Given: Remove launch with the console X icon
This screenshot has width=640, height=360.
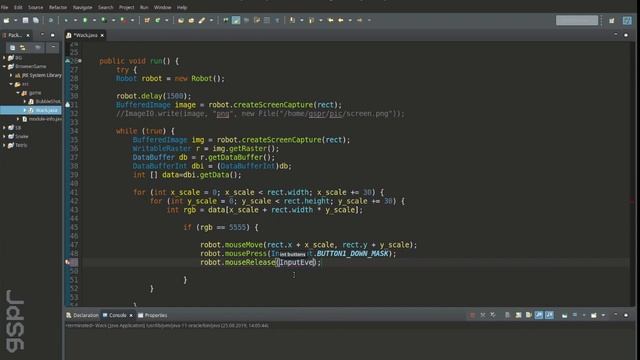Looking at the screenshot, I should pyautogui.click(x=483, y=315).
